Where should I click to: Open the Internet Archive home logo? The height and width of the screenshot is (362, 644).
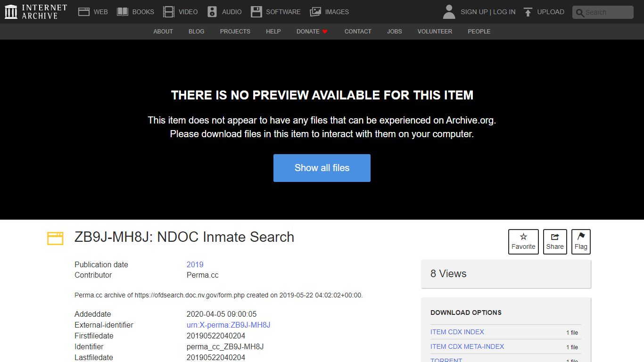click(36, 12)
